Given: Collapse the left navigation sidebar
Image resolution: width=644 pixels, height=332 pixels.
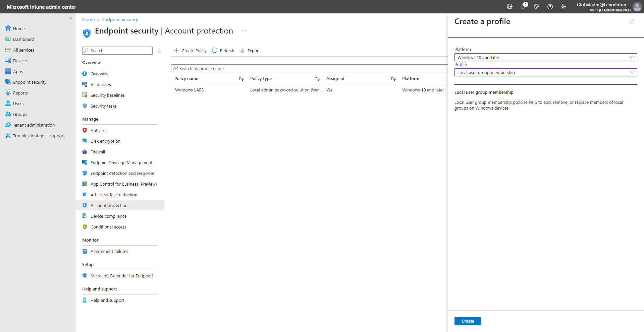Looking at the screenshot, I should 71,18.
